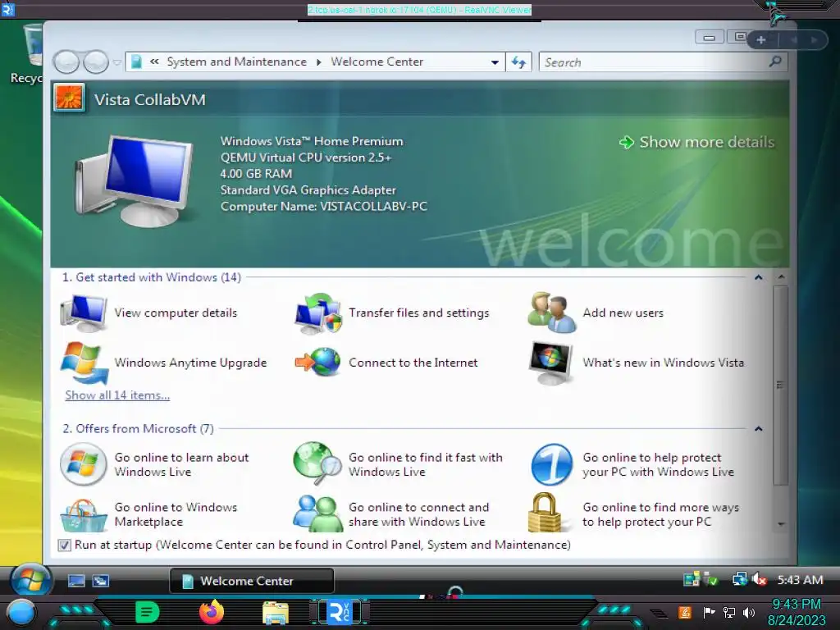Click the Vista CollabVM user picture
This screenshot has height=630, width=840.
(69, 98)
